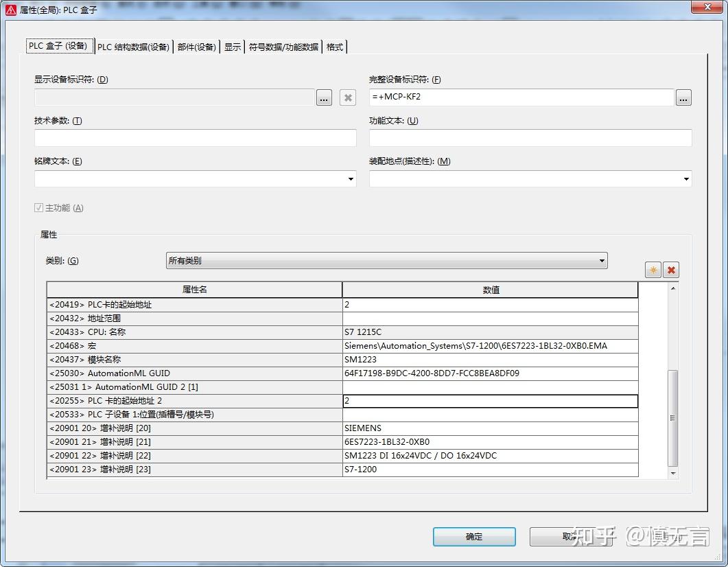Open browse button for 显示设备标识符
This screenshot has height=567, width=728.
324,97
